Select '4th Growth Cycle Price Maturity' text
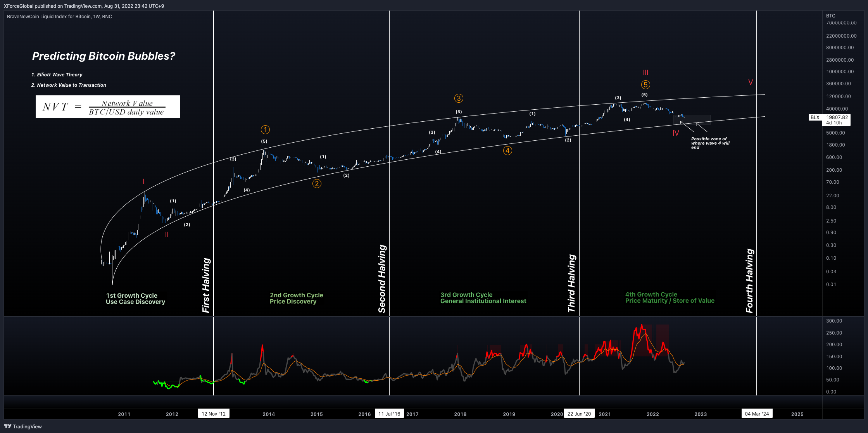This screenshot has height=433, width=868. click(670, 298)
